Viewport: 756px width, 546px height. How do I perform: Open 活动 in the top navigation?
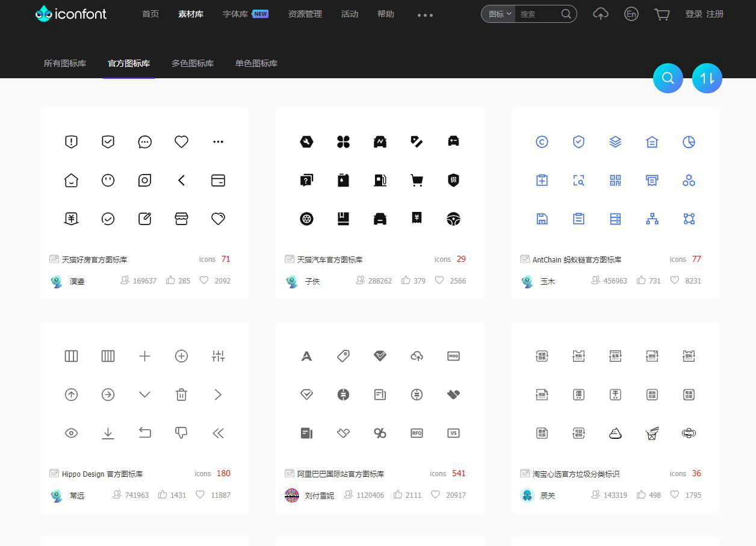(350, 14)
